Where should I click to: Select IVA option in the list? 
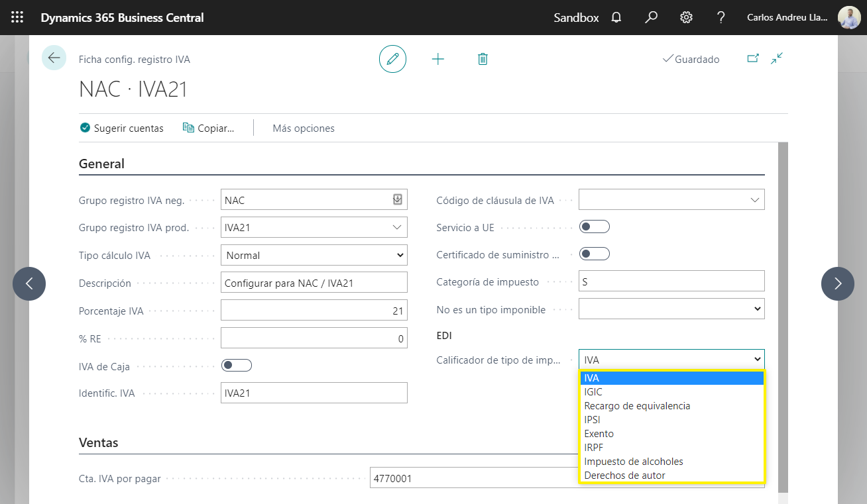click(x=671, y=378)
